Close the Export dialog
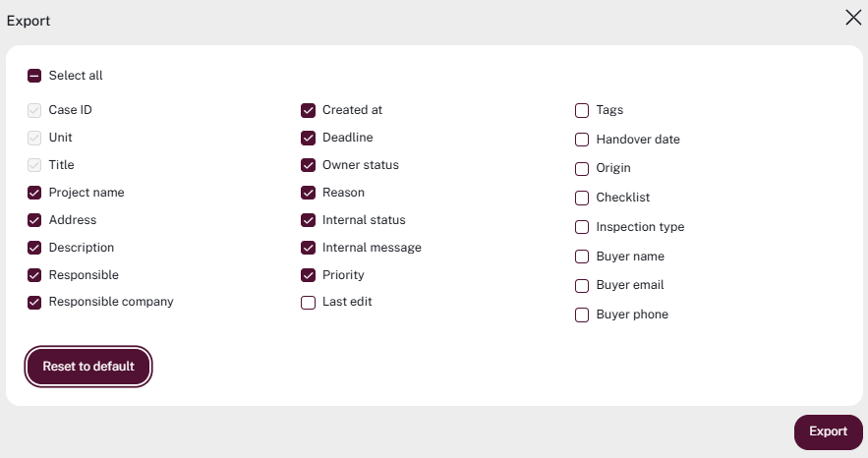 click(x=852, y=18)
